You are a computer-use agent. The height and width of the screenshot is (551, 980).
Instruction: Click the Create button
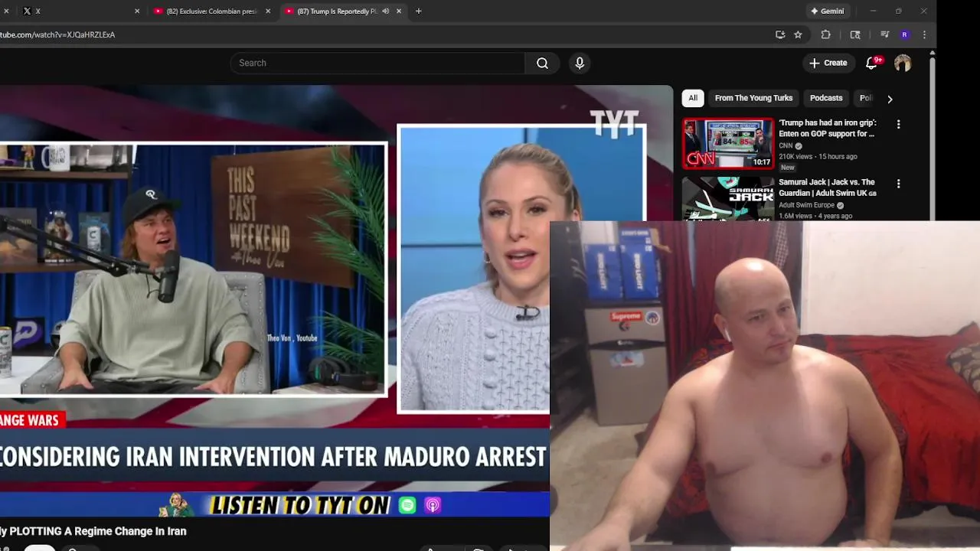coord(828,63)
